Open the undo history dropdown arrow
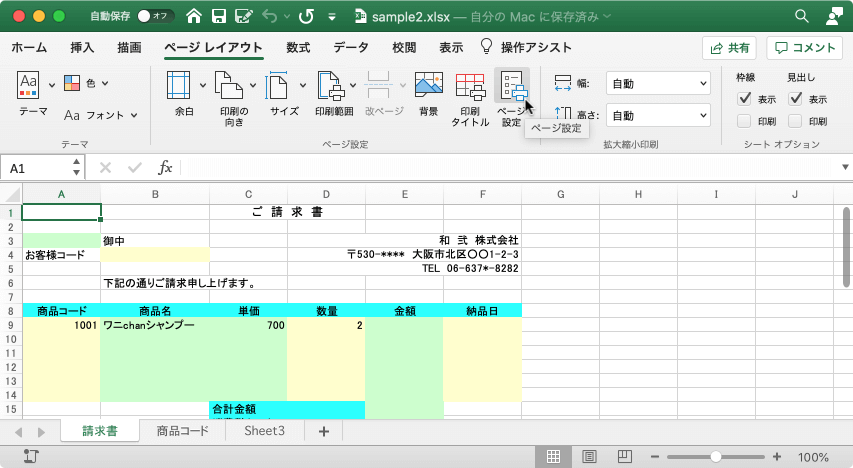The image size is (853, 468). point(287,17)
